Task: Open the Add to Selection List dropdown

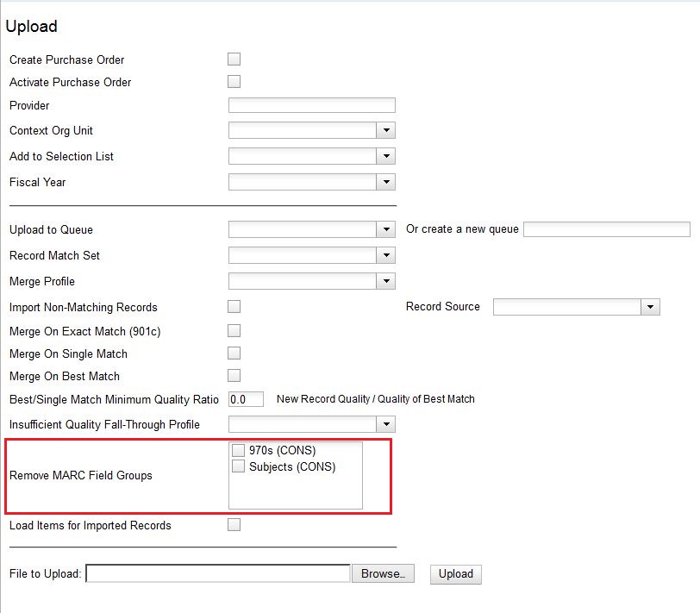Action: click(x=388, y=156)
